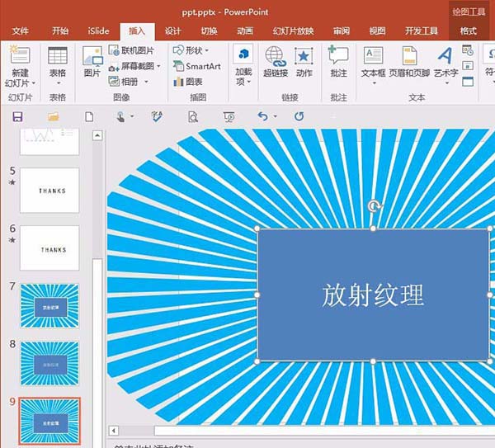
Task: Expand the Touch/Mouse mode dropdown arrow
Action: pyautogui.click(x=132, y=116)
